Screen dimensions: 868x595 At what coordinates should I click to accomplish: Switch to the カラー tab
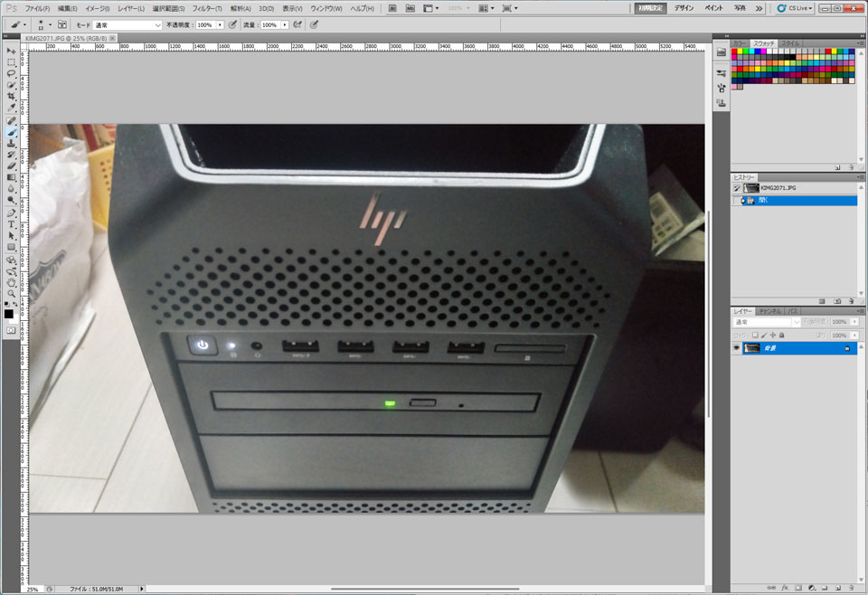point(739,43)
